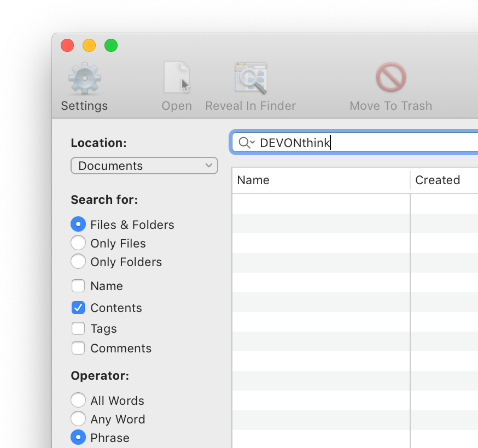Click the Reveal In Finder icon
The height and width of the screenshot is (448, 478).
click(x=250, y=78)
